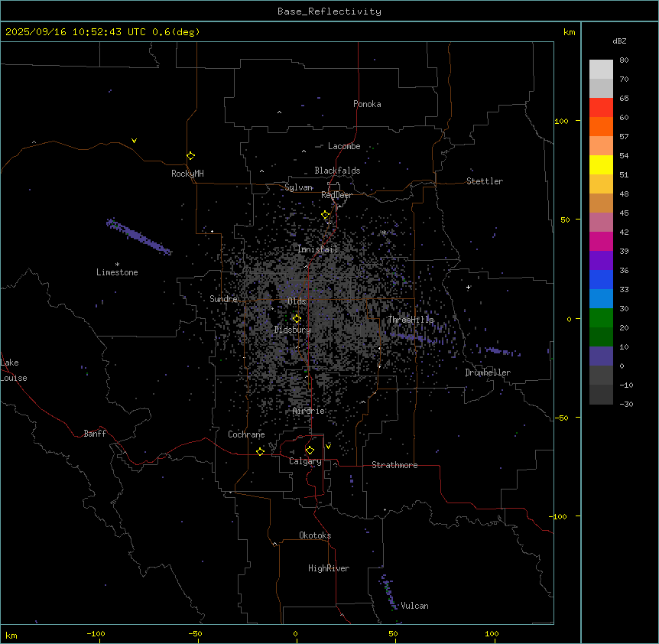Choose the magenta swatch in the dBZ scale
Screen dimensions: 659x644
(601, 241)
